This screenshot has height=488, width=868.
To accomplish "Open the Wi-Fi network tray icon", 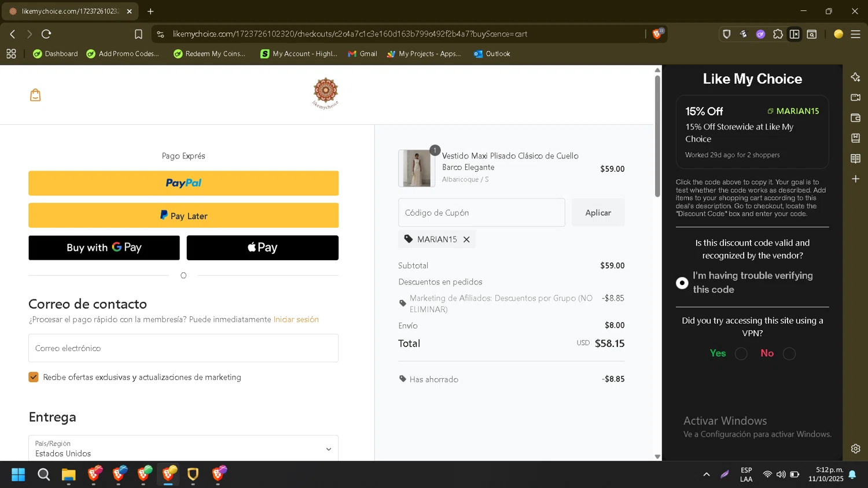I will 767,475.
